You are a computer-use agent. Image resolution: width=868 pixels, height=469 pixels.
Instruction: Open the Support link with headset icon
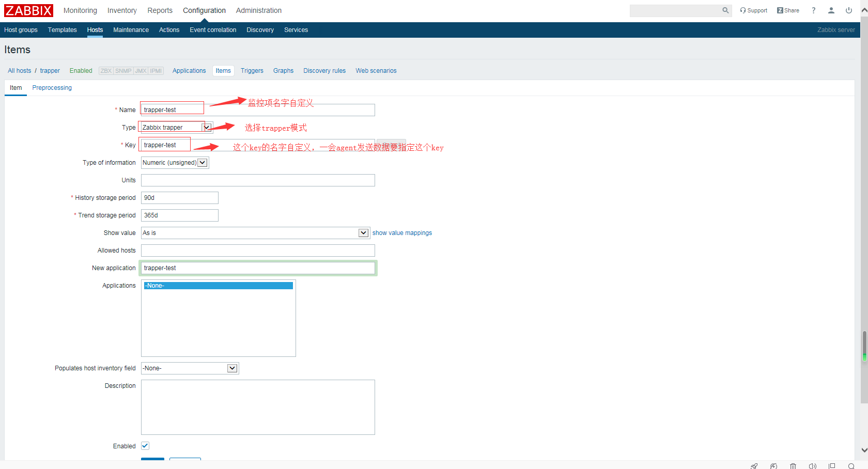pos(753,10)
